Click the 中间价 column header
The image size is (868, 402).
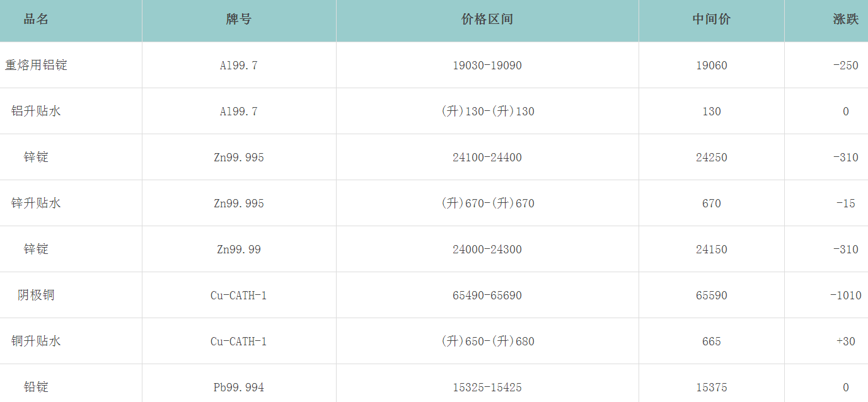pos(711,20)
